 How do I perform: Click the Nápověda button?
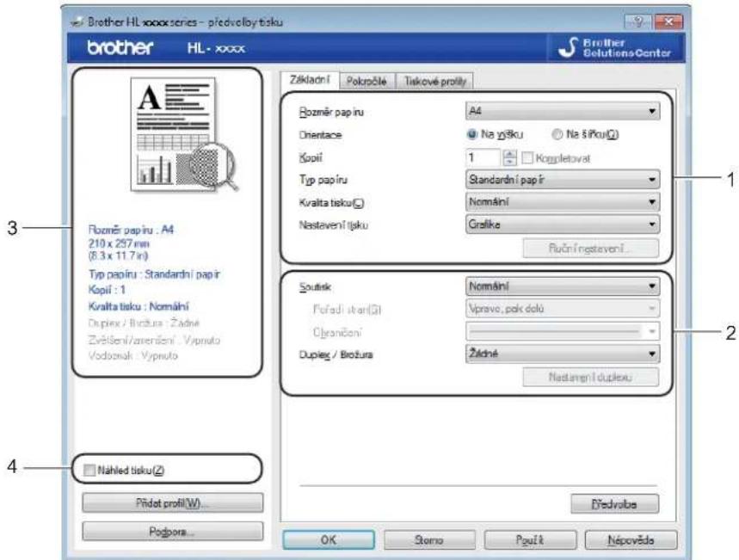pos(631,539)
